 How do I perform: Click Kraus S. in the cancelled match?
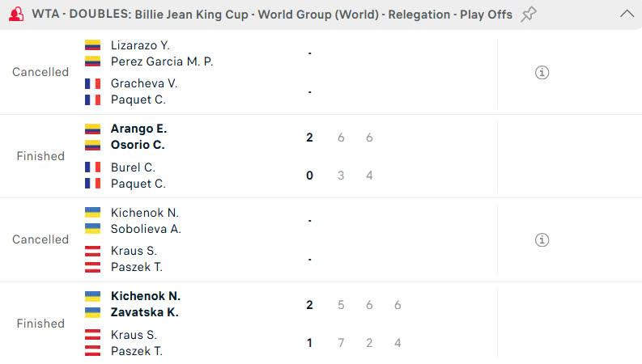(x=134, y=251)
